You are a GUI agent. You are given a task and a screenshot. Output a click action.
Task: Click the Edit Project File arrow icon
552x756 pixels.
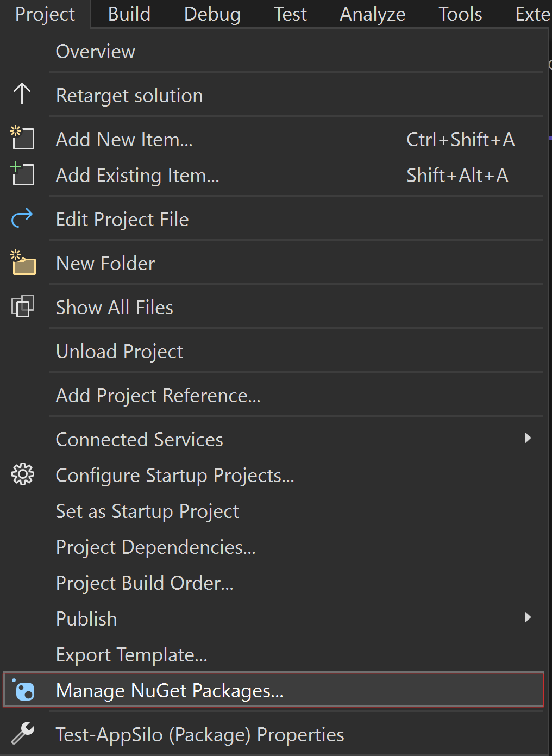(22, 218)
